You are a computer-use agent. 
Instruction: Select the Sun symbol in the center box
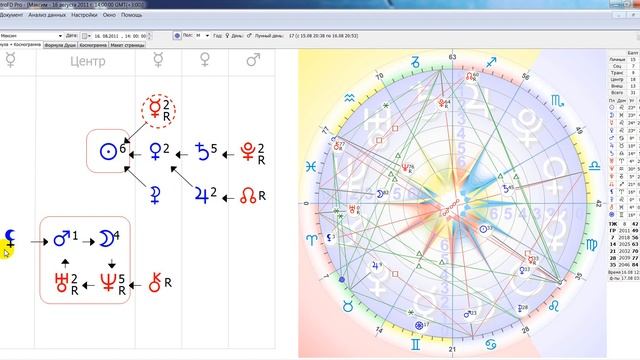[109, 152]
